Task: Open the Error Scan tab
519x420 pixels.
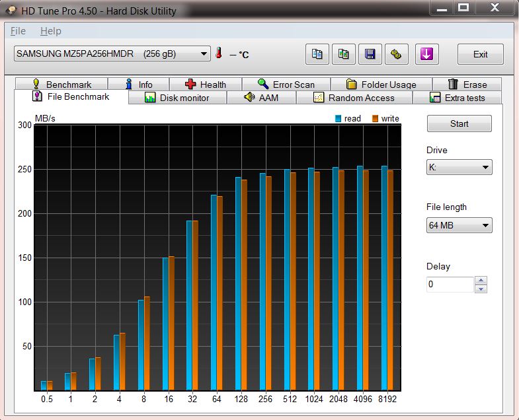Action: coord(286,85)
